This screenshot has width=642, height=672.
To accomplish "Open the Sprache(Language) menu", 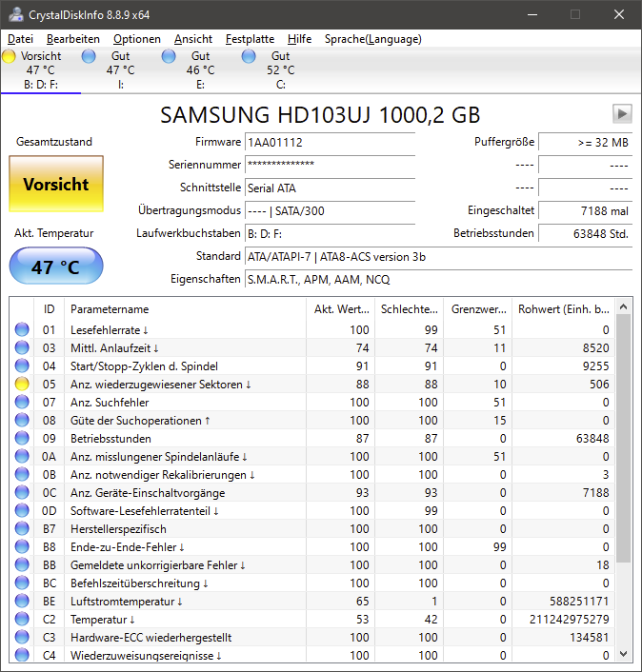I will coord(373,39).
